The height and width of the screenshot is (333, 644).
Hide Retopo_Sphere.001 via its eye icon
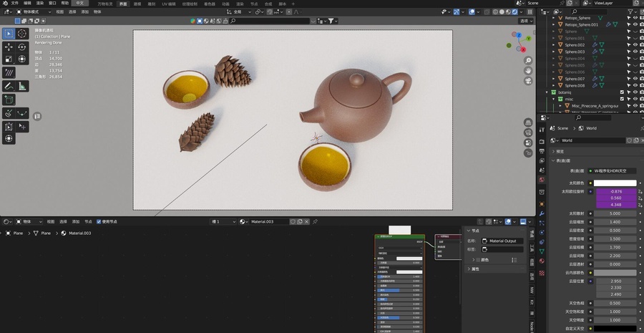point(635,24)
